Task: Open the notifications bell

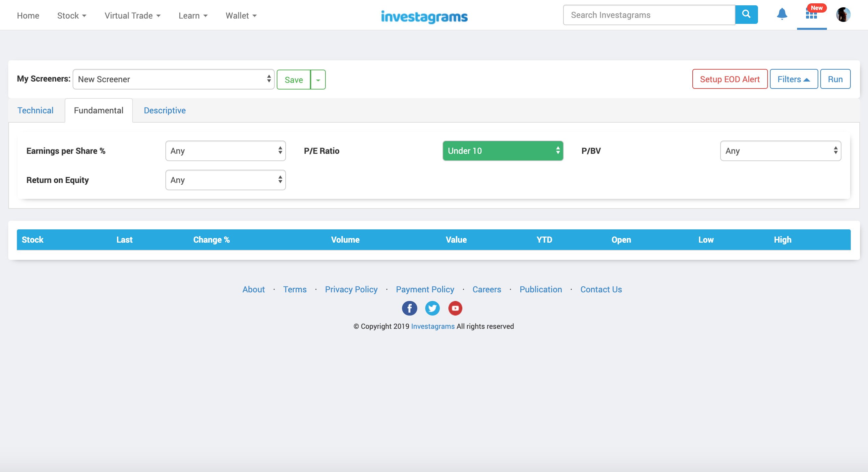Action: click(782, 14)
